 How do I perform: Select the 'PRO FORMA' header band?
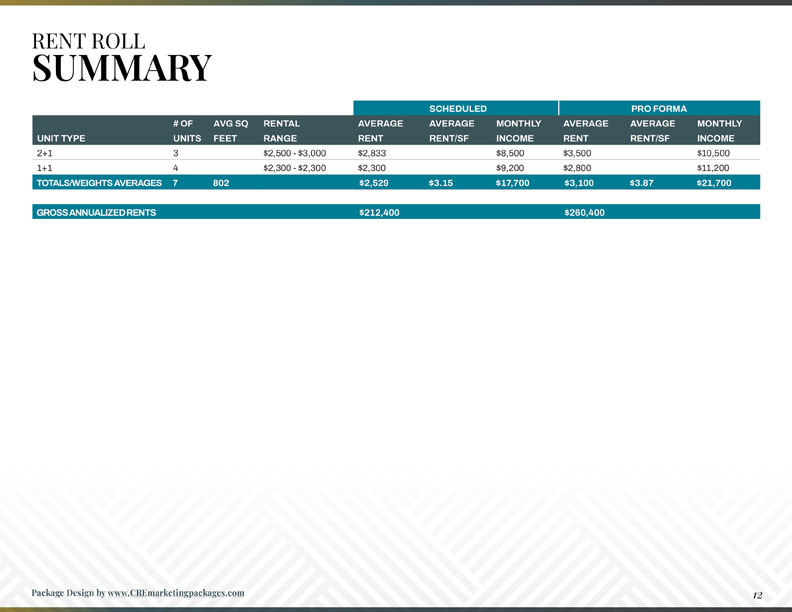(659, 108)
